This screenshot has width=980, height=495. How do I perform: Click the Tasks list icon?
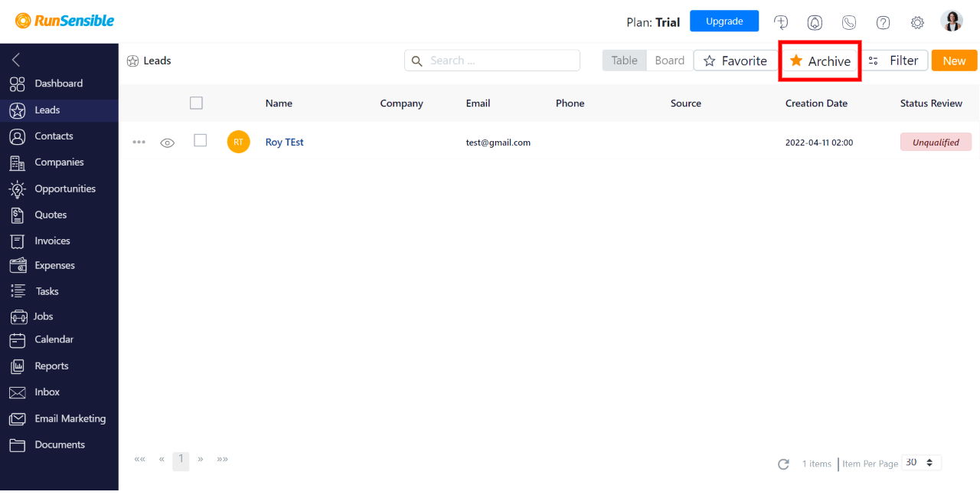coord(18,291)
